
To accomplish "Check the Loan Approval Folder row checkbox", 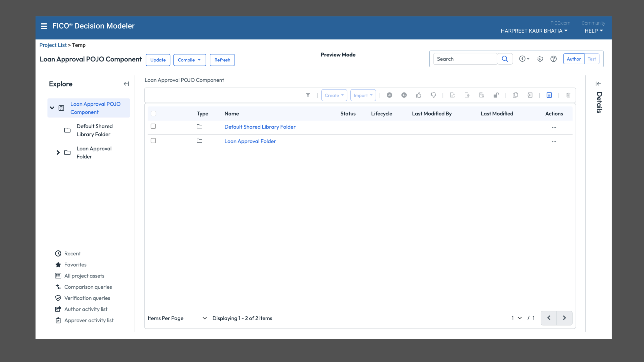I will (x=153, y=141).
